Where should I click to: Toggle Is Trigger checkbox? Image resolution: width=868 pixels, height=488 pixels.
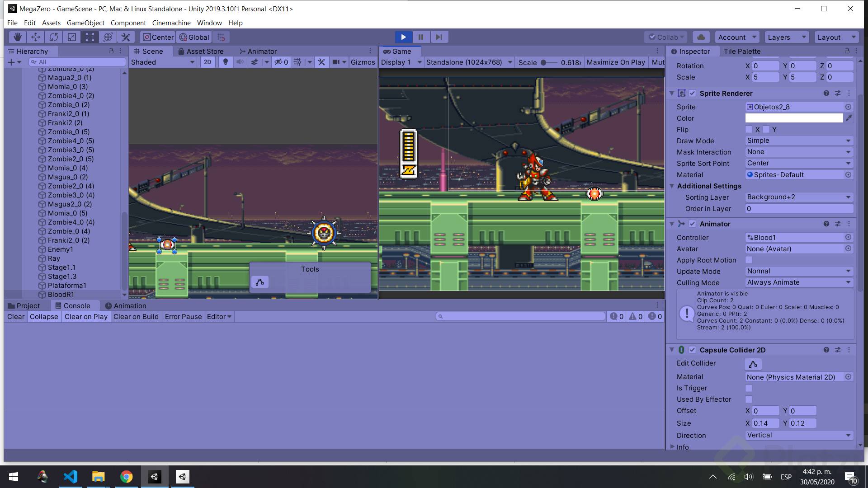tap(749, 388)
